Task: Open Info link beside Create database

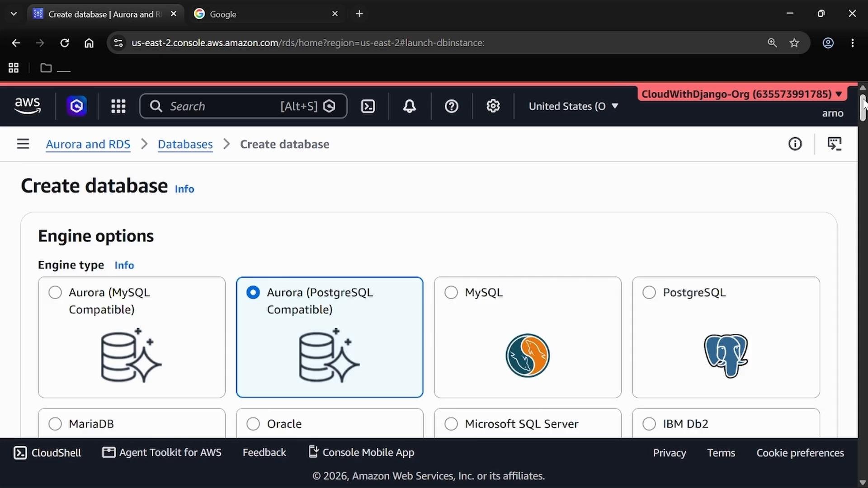Action: tap(184, 189)
